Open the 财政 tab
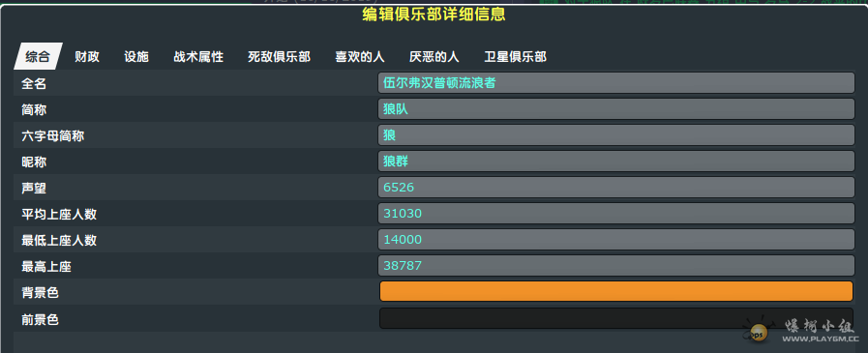Screen dimensions: 868x353 (x=87, y=56)
